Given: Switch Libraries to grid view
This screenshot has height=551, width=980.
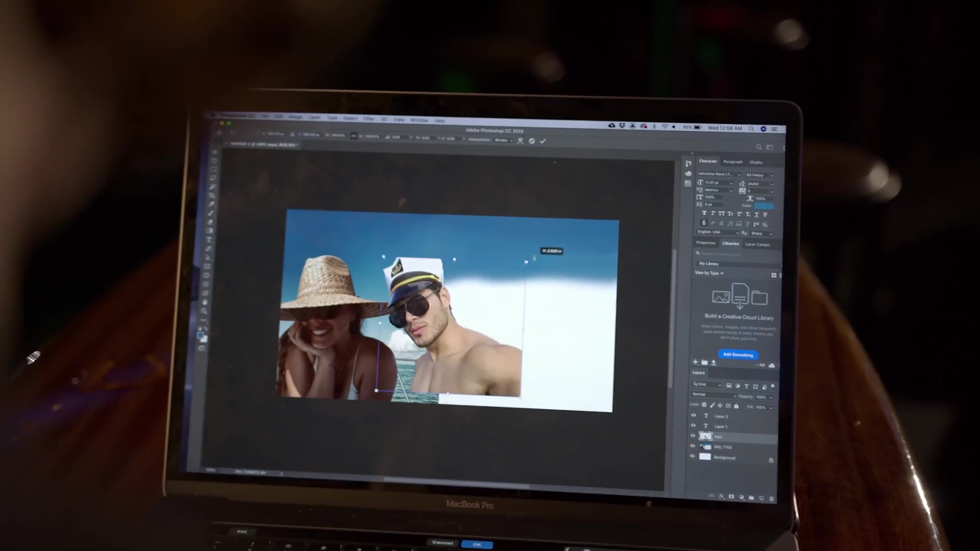Looking at the screenshot, I should click(x=774, y=275).
